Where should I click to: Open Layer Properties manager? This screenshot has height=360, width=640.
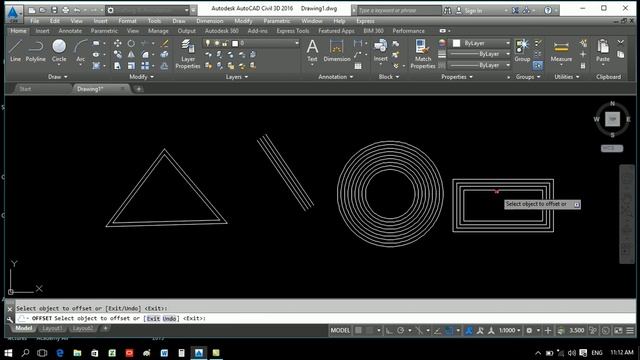coord(188,53)
